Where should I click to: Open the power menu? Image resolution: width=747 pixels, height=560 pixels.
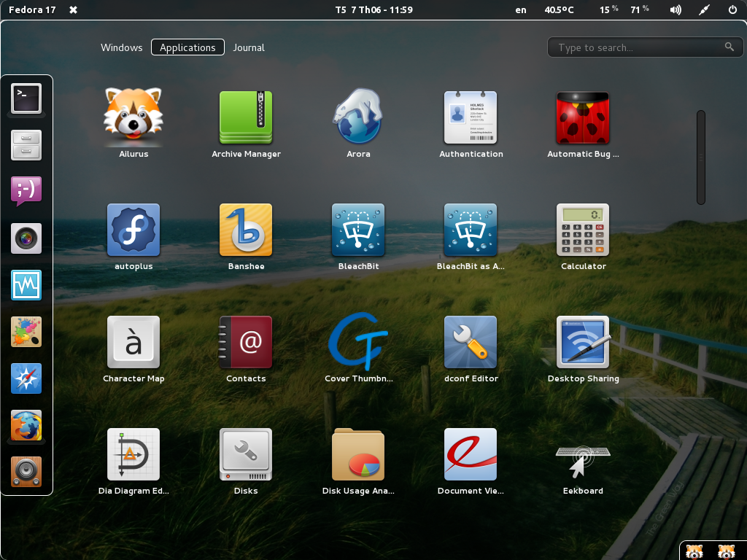732,9
